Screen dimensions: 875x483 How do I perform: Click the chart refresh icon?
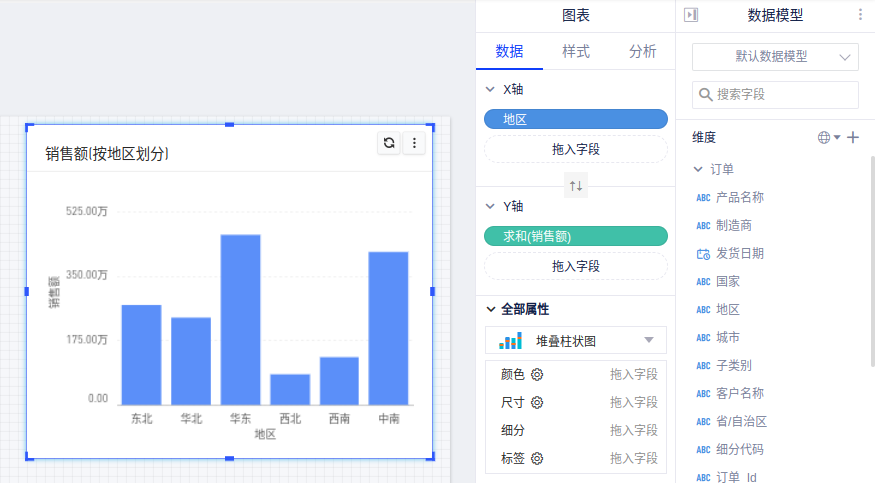[x=389, y=143]
